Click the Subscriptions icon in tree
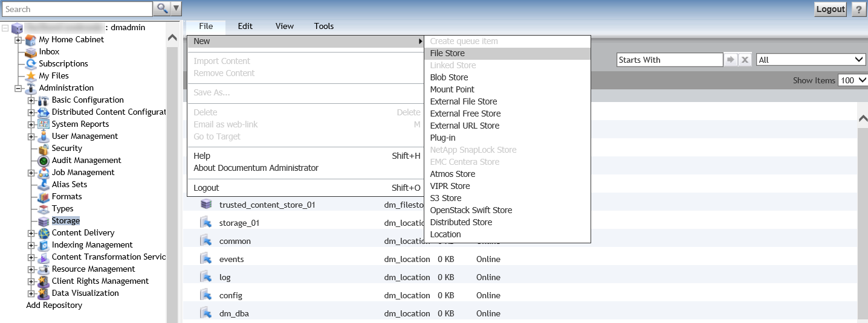The image size is (868, 323). 31,64
